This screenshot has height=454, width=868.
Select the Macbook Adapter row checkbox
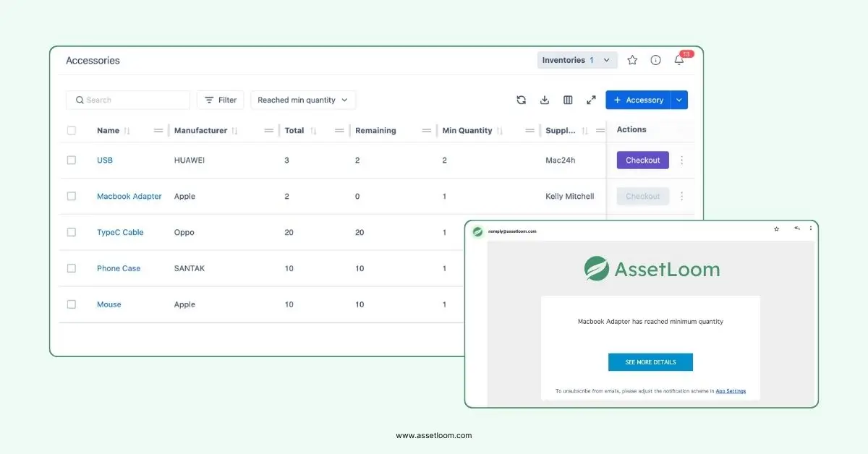(72, 196)
